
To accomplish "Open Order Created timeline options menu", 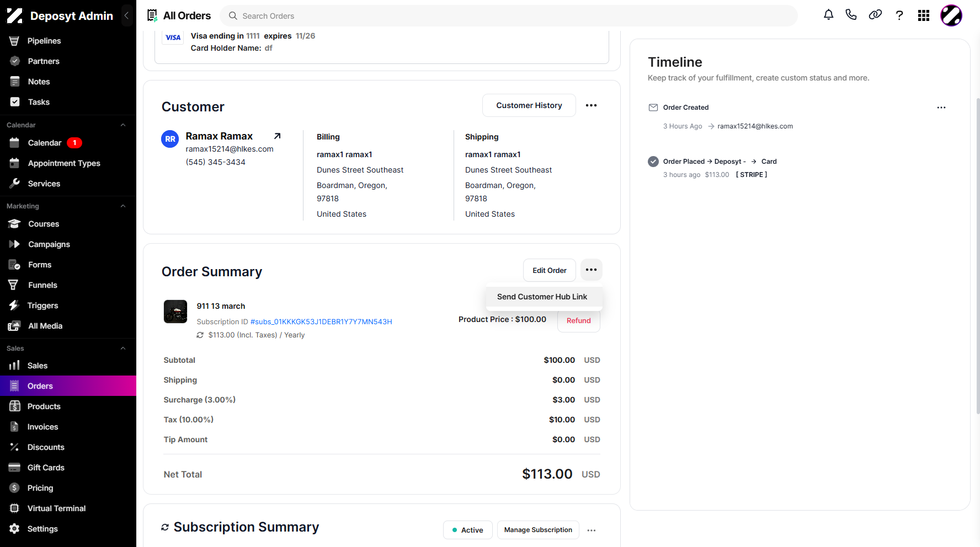I will point(941,108).
